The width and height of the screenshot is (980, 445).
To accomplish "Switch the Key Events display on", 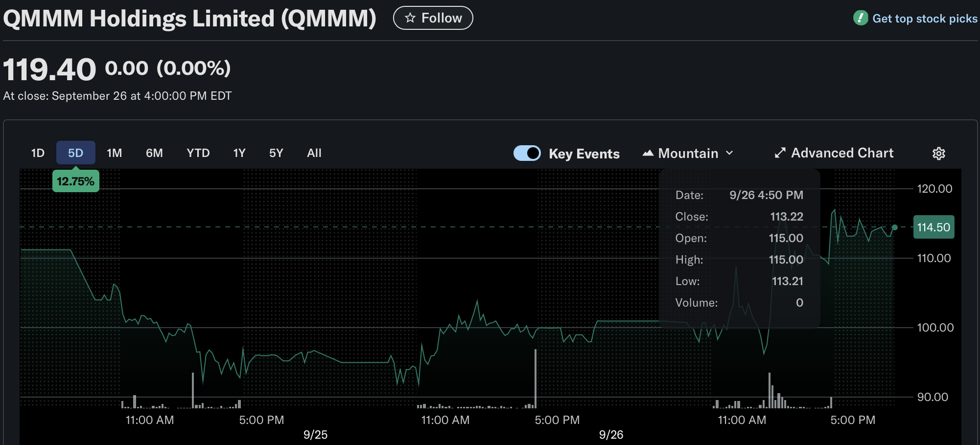I will click(x=527, y=153).
